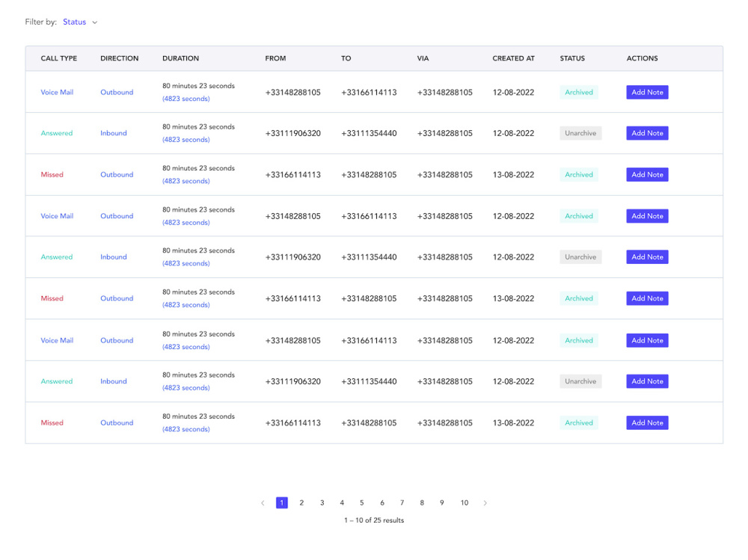The height and width of the screenshot is (560, 748).
Task: Click the Inbound link in the last Answered row
Action: point(114,381)
